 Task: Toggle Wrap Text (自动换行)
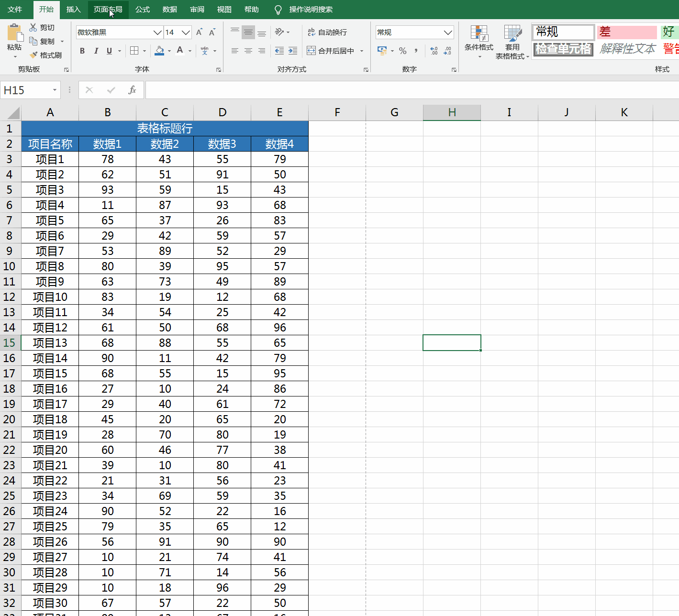(327, 32)
